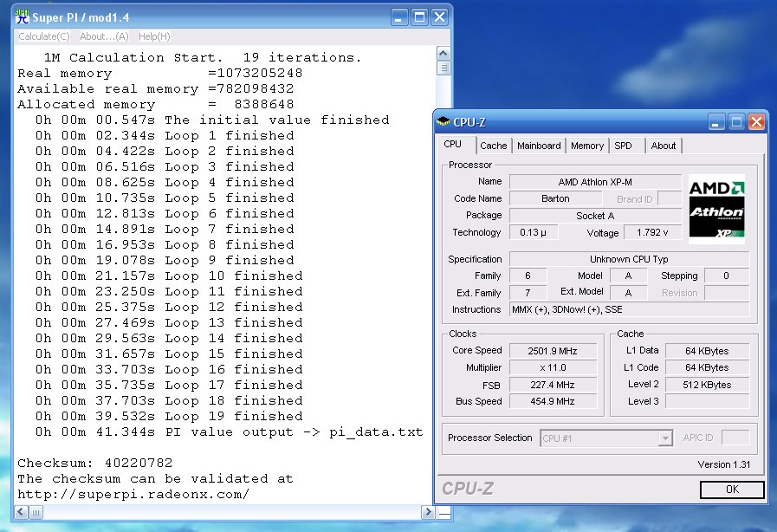
Task: Click the FSB value 227.4 MHz
Action: pyautogui.click(x=553, y=385)
